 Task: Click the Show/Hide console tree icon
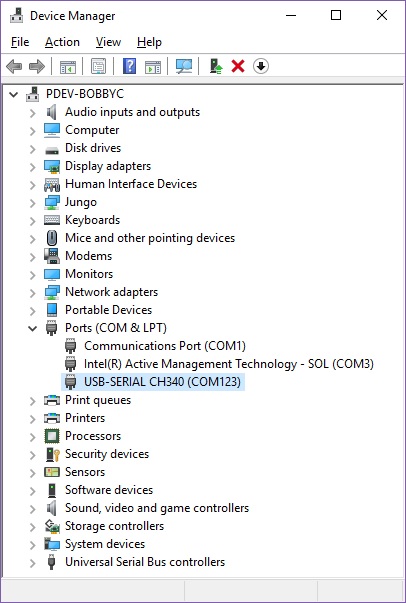point(68,67)
